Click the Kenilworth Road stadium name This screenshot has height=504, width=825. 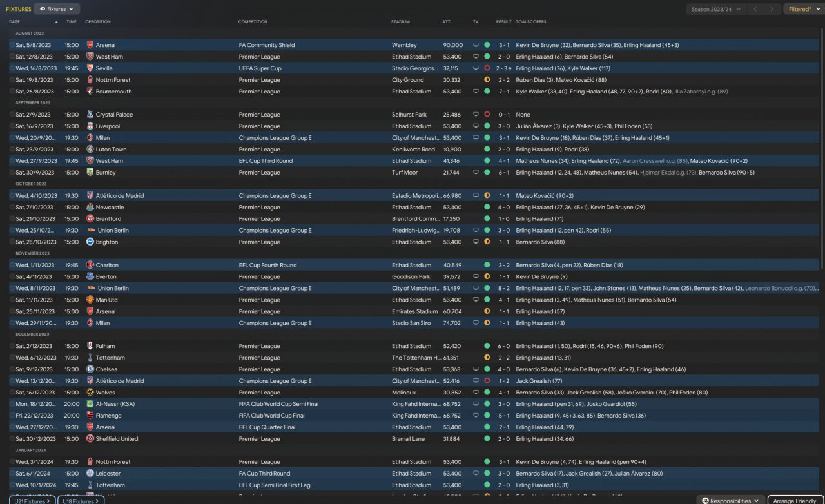click(x=413, y=150)
